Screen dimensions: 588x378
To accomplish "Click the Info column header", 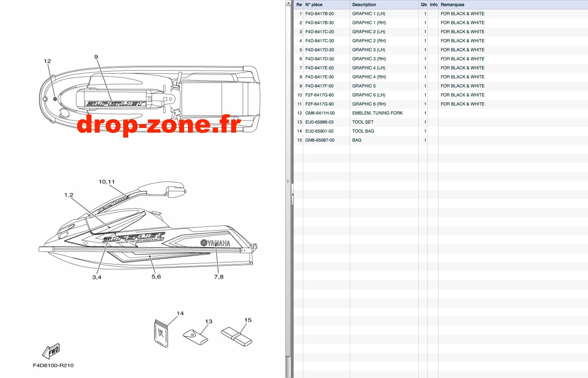I will [433, 5].
